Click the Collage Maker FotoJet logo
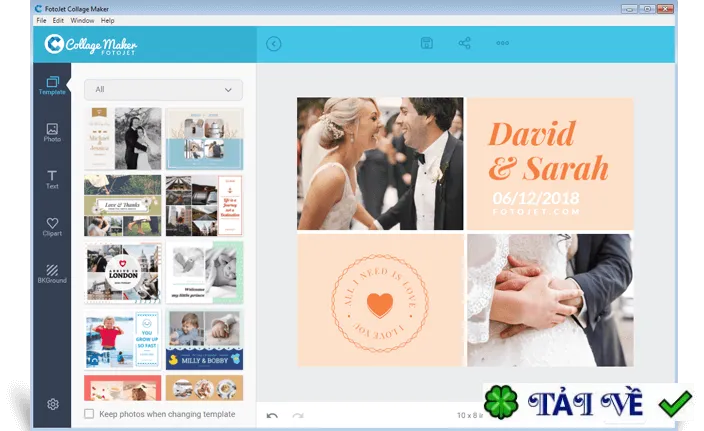 point(91,45)
